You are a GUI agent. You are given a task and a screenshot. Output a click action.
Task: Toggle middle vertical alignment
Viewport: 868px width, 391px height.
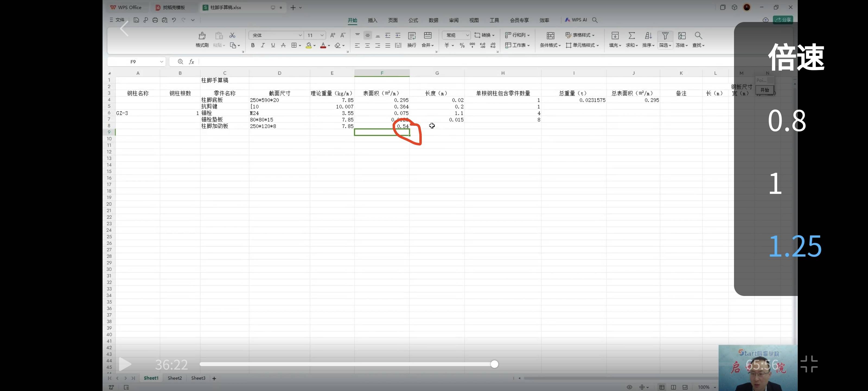pos(367,35)
